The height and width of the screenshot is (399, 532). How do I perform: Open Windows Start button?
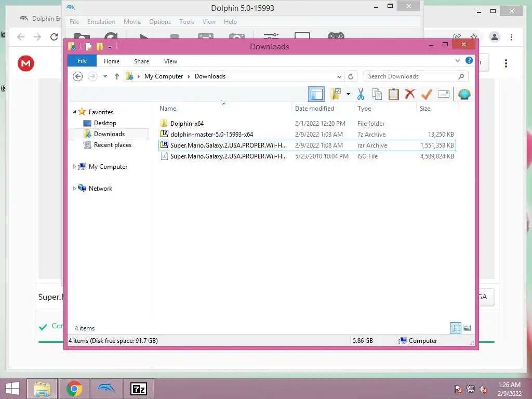pyautogui.click(x=12, y=389)
